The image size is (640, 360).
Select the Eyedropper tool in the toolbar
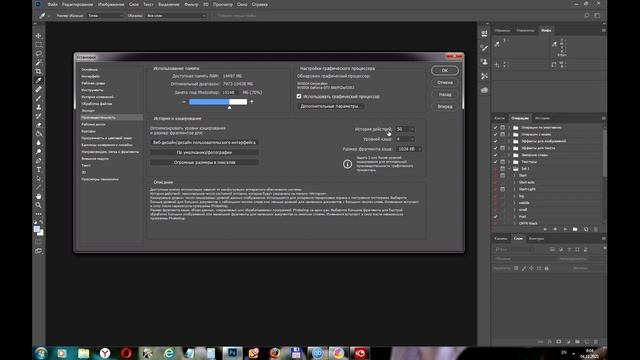[38, 80]
